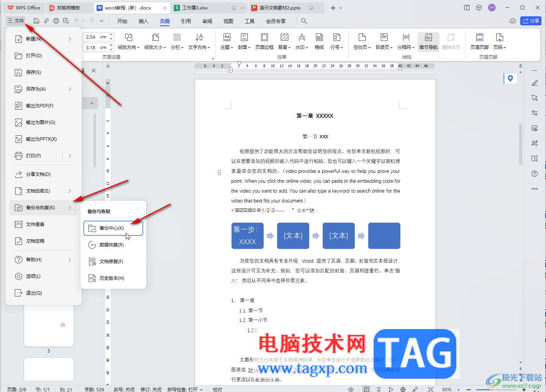This screenshot has width=546, height=392.
Task: Switch to the 开始 ribbon tab
Action: [x=122, y=21]
